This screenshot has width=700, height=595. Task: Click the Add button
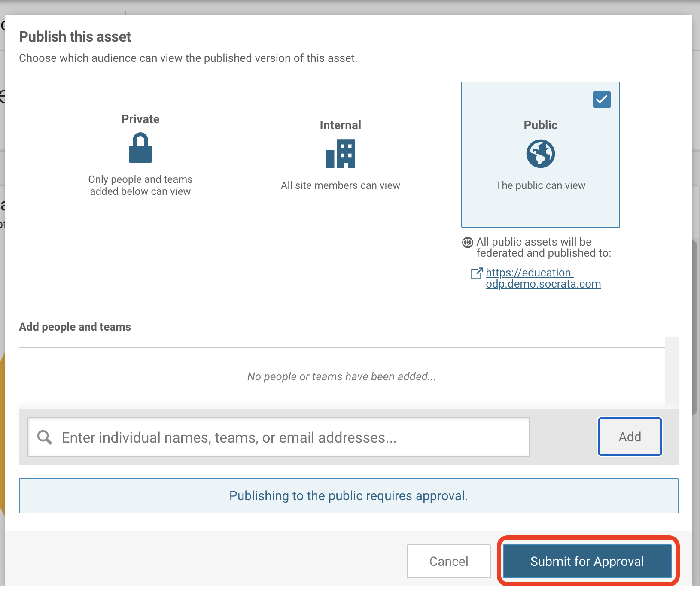point(630,437)
